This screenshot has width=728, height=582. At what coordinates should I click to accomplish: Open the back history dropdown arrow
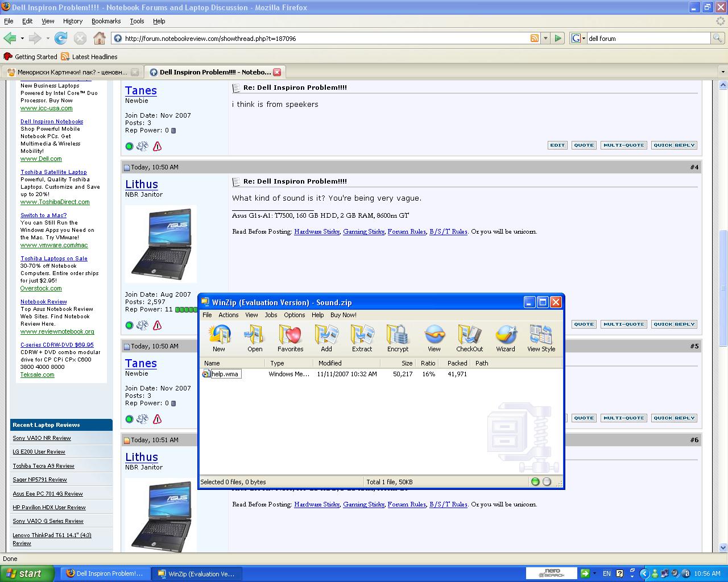pos(22,39)
